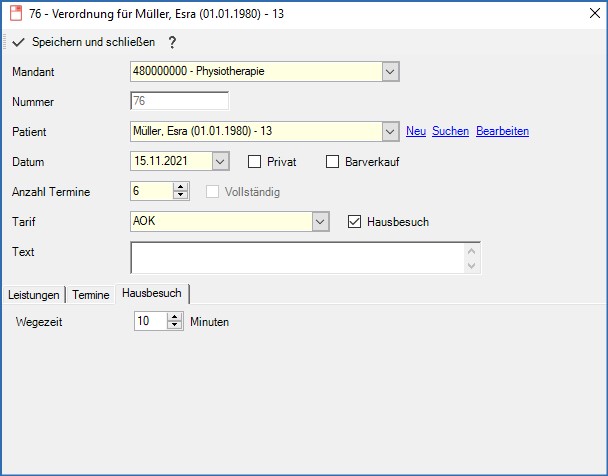Enable the Privat checkbox

coord(254,162)
